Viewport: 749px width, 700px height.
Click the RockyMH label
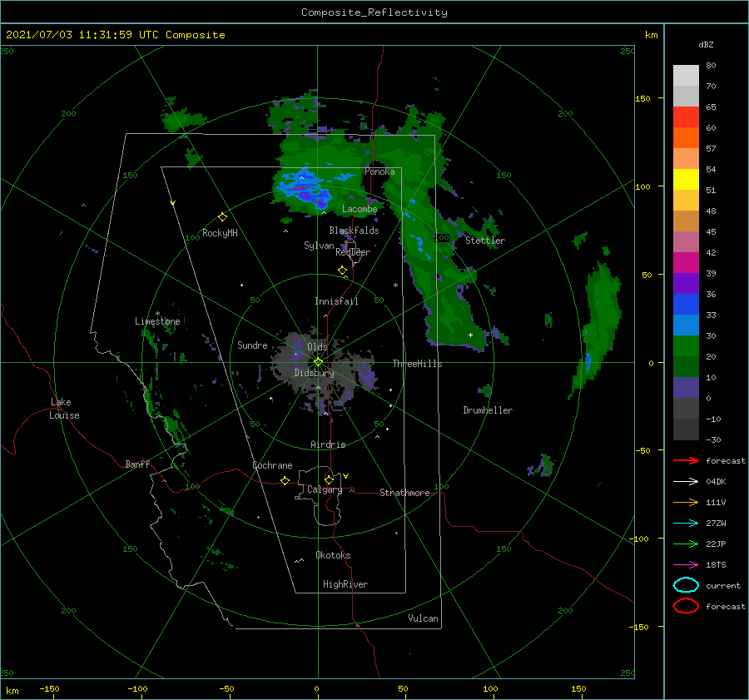(x=220, y=233)
